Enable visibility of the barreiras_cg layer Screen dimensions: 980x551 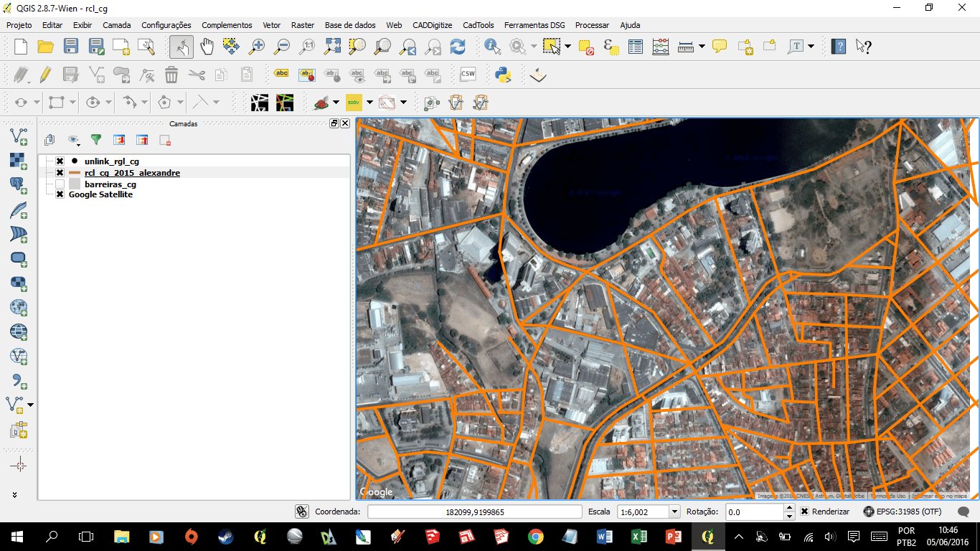(x=60, y=184)
